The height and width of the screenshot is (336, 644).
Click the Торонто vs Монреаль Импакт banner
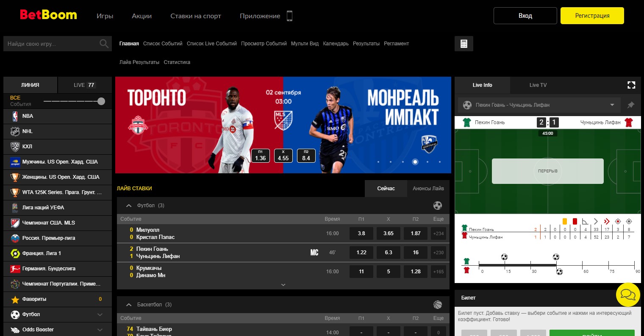[283, 125]
